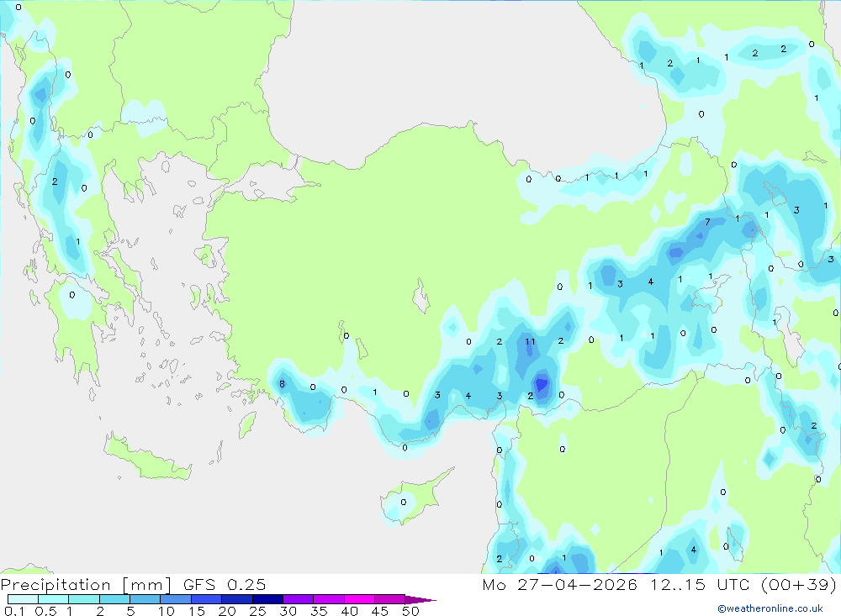The width and height of the screenshot is (841, 616).
Task: Click the 30 to 35 mm legend swatch
Action: 298,599
